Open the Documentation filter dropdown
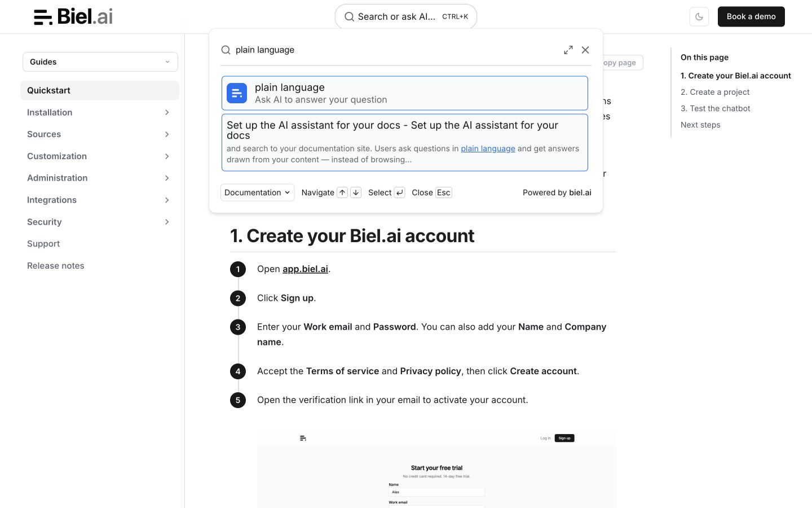The width and height of the screenshot is (812, 508). 257,192
